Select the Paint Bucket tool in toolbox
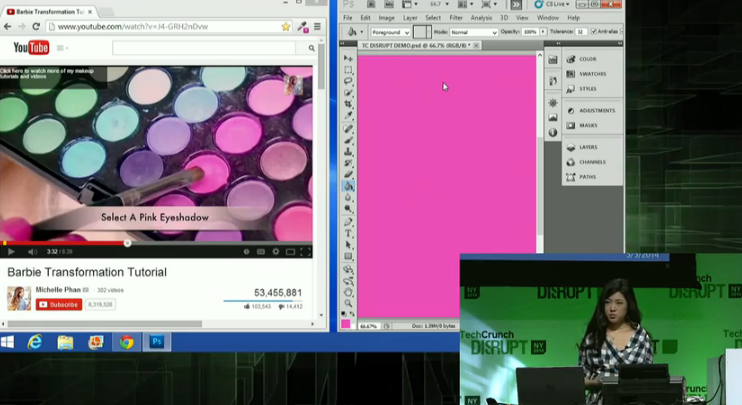This screenshot has height=405, width=742. (348, 186)
